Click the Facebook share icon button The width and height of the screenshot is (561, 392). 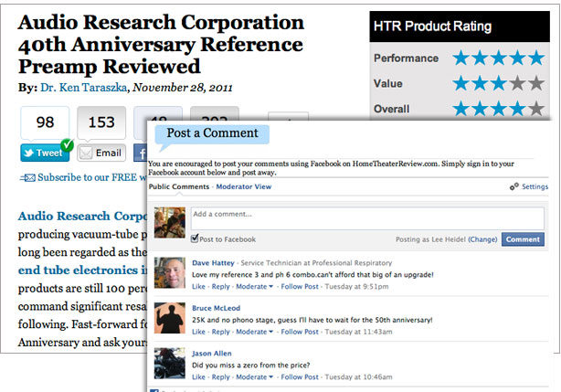click(141, 154)
